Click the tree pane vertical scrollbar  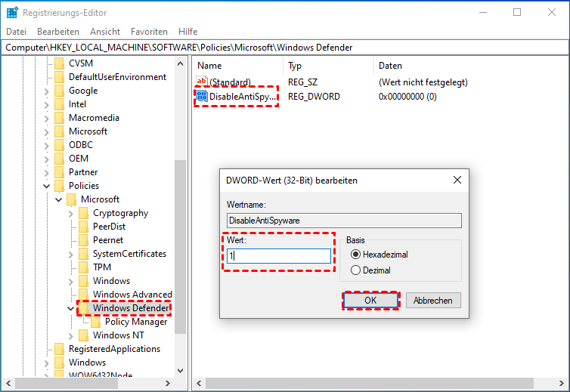[180, 227]
